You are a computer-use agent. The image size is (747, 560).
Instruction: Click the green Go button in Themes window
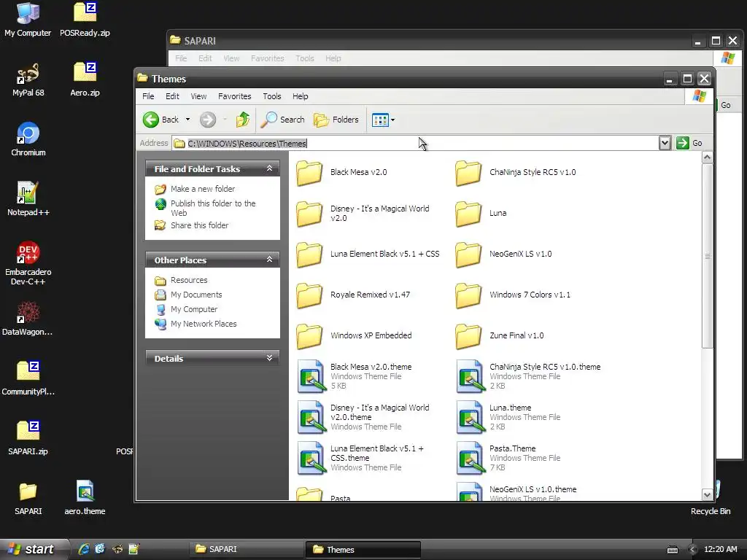point(689,143)
